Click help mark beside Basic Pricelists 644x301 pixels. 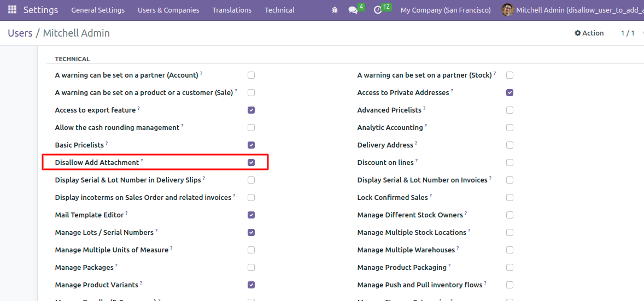(107, 143)
